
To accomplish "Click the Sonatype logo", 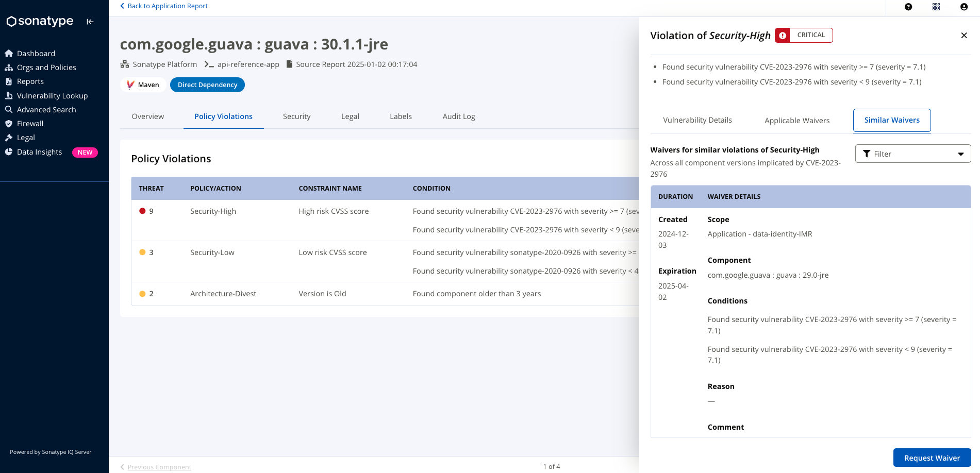I will coord(40,21).
